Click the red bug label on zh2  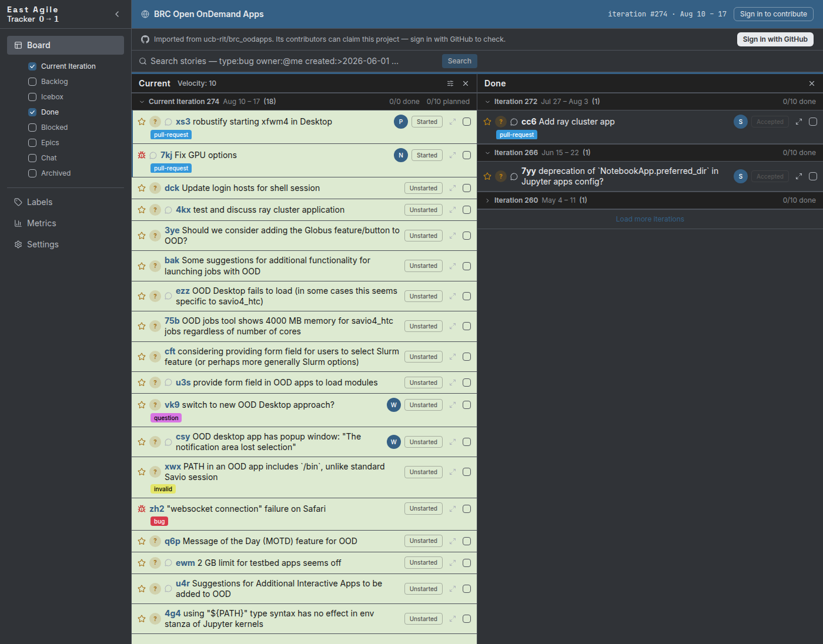pos(159,521)
